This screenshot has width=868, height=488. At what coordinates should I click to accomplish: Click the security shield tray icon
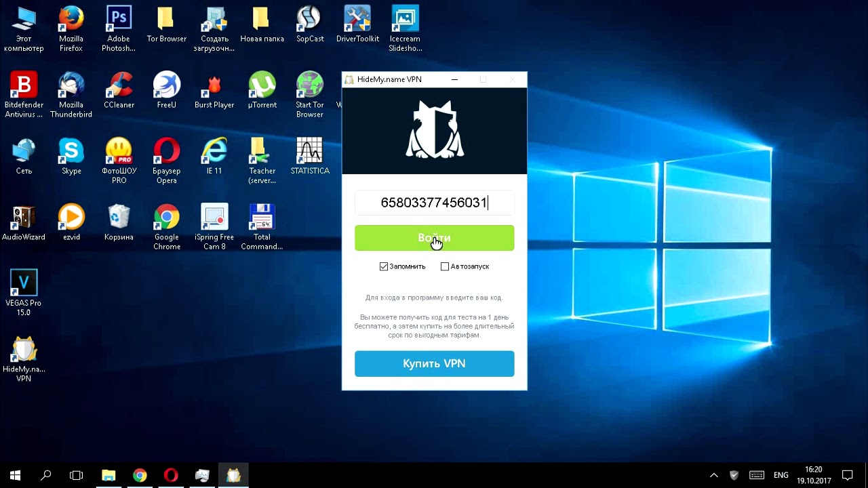click(734, 475)
